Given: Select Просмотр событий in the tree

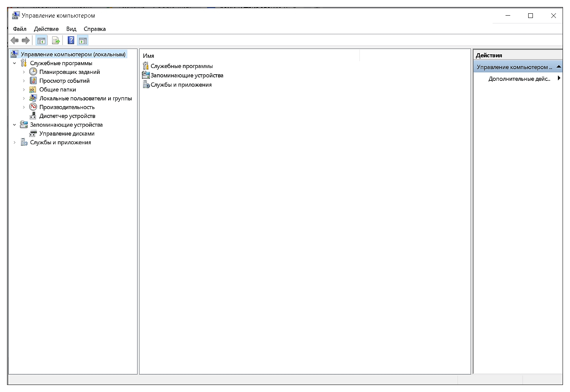Looking at the screenshot, I should point(64,81).
